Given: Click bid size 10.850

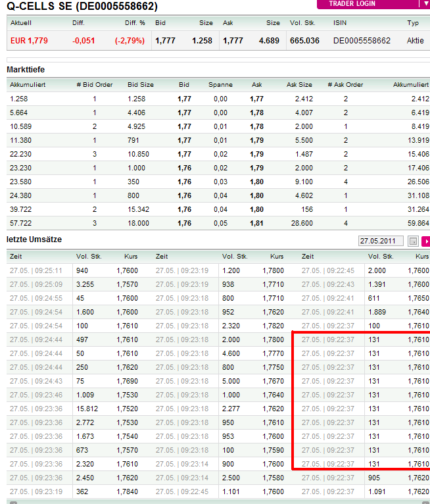Looking at the screenshot, I should 139,154.
